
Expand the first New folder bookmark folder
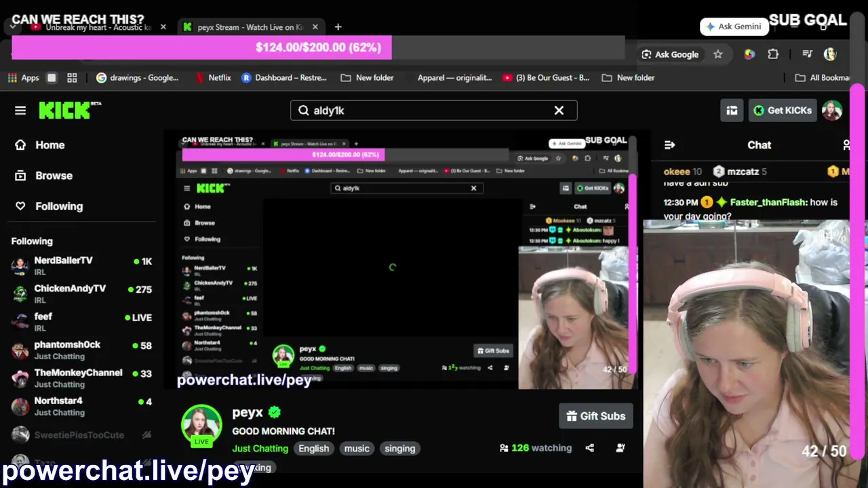tap(367, 78)
